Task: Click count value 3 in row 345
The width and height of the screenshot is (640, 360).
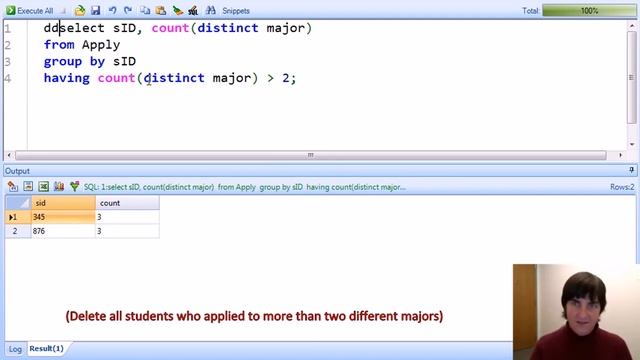Action: [127, 217]
